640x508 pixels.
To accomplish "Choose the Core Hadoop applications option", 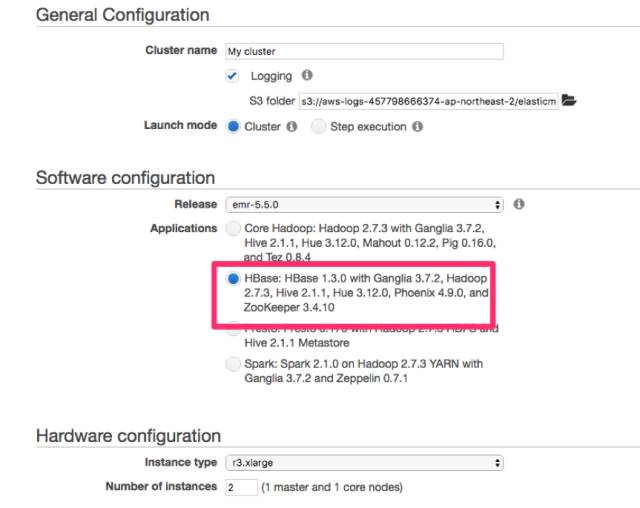I will [x=233, y=228].
